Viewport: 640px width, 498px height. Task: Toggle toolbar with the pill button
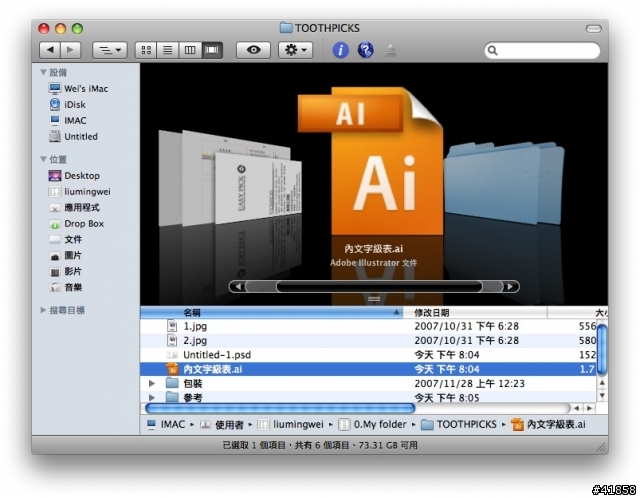pos(593,29)
